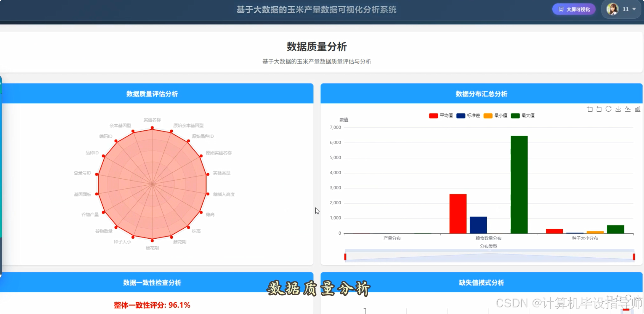This screenshot has width=644, height=314.
Task: Open the 大屏可视化 page
Action: [x=574, y=9]
